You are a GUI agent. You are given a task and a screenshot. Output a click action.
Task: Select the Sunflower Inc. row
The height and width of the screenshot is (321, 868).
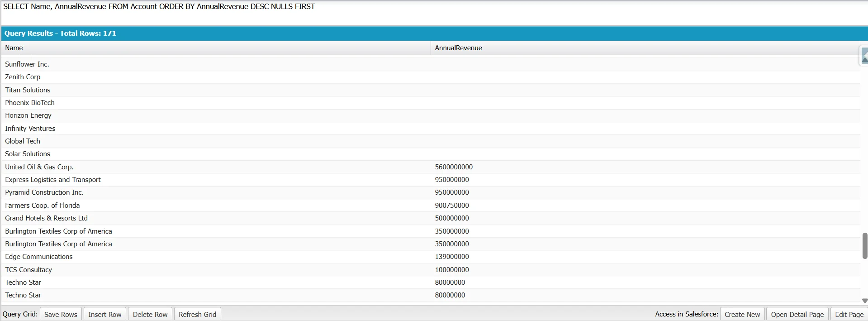pos(431,64)
